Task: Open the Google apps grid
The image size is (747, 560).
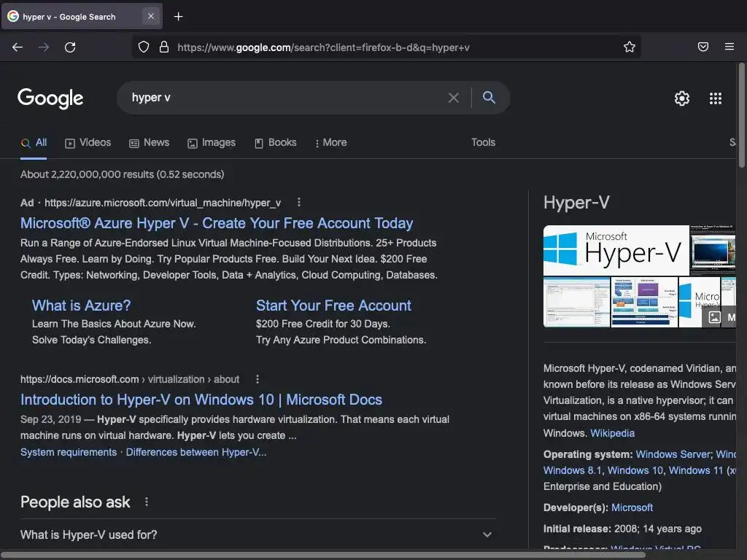Action: (716, 98)
